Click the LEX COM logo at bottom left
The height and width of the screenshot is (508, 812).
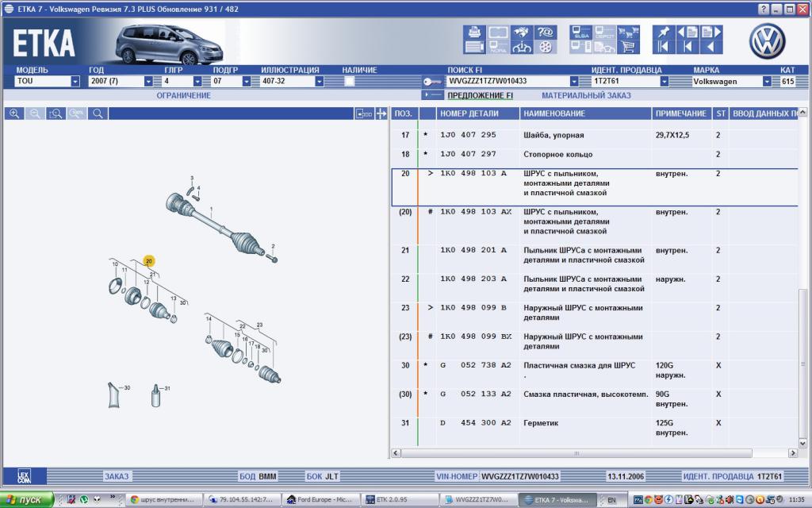click(x=25, y=476)
